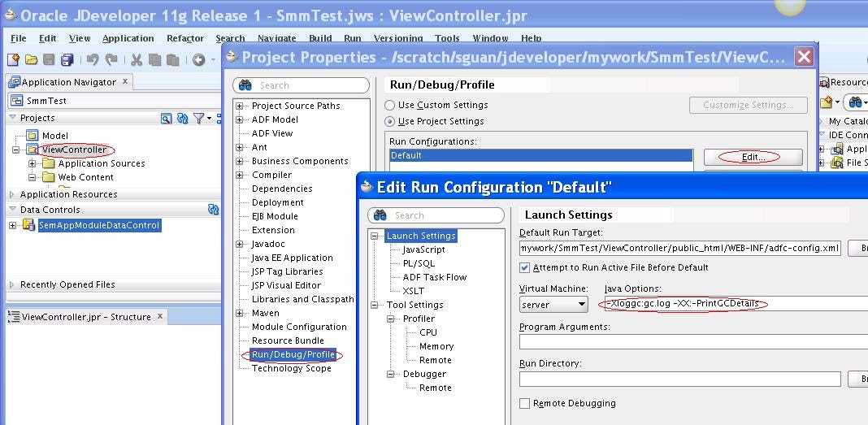Screen dimensions: 868x425
Task: Click the New file toolbar icon
Action: (13, 59)
